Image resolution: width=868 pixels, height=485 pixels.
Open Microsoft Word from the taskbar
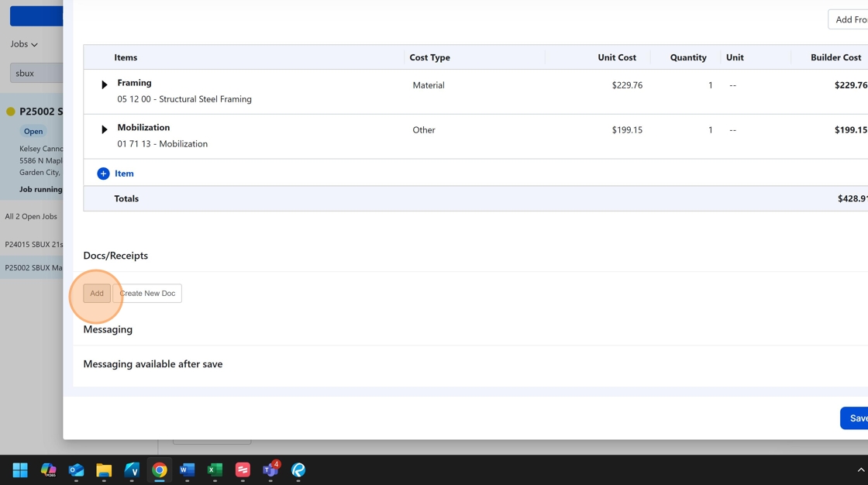tap(187, 470)
